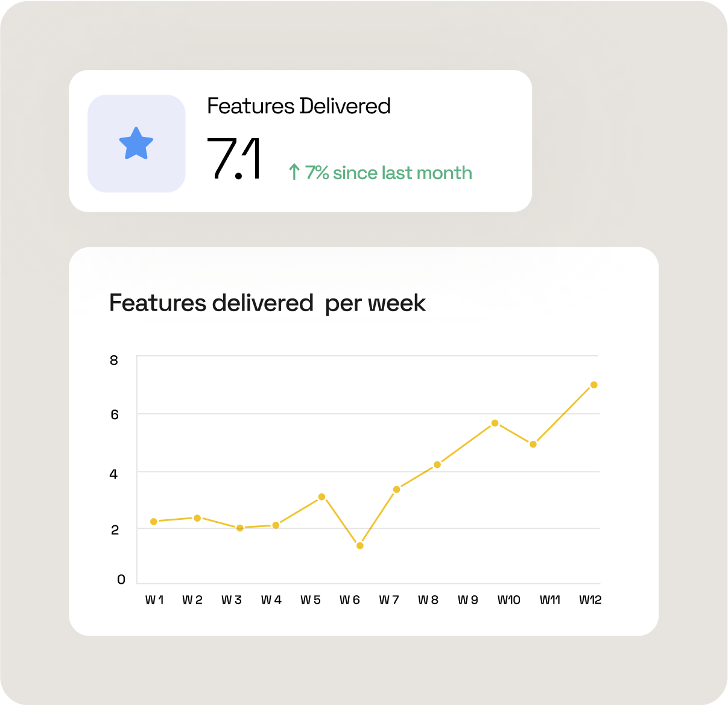Select the W6 lowest data point

point(360,546)
